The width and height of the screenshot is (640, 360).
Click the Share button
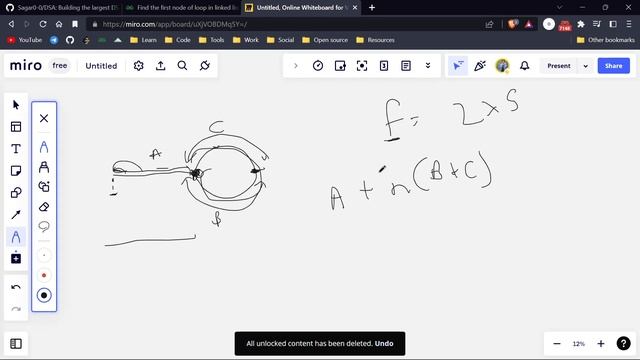point(613,66)
